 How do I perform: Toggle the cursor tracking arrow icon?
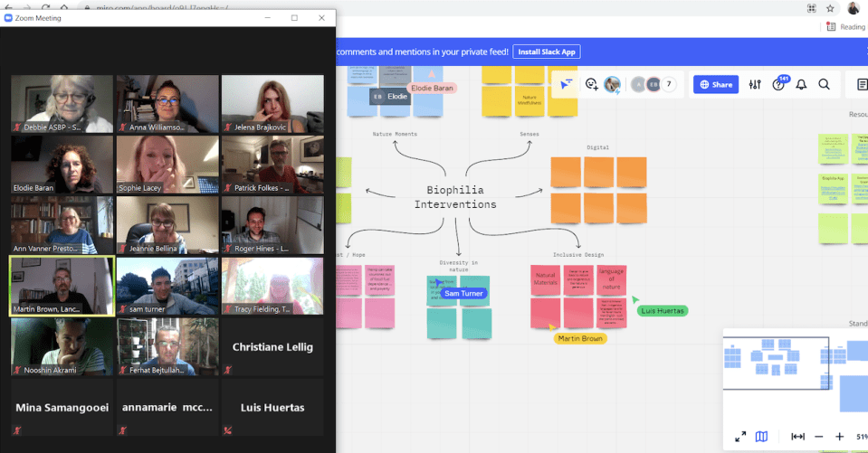[566, 84]
